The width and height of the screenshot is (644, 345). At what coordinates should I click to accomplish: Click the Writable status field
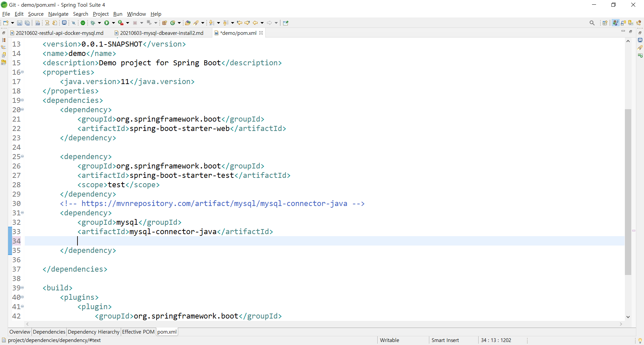pyautogui.click(x=389, y=340)
